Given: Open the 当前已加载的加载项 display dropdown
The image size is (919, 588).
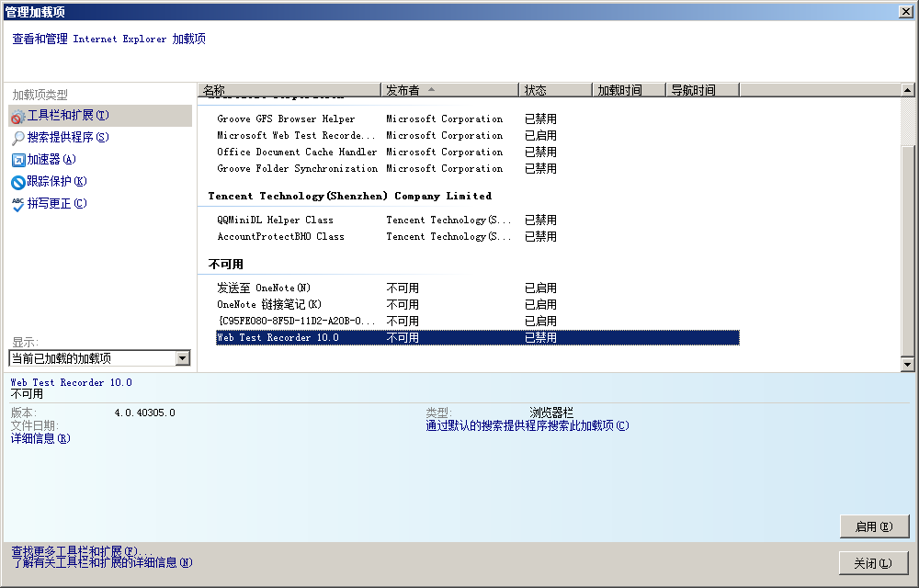Looking at the screenshot, I should click(99, 357).
